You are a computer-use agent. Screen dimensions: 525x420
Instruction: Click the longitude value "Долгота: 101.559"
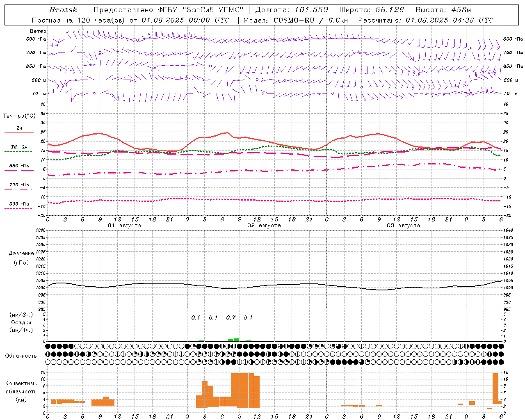click(x=292, y=10)
